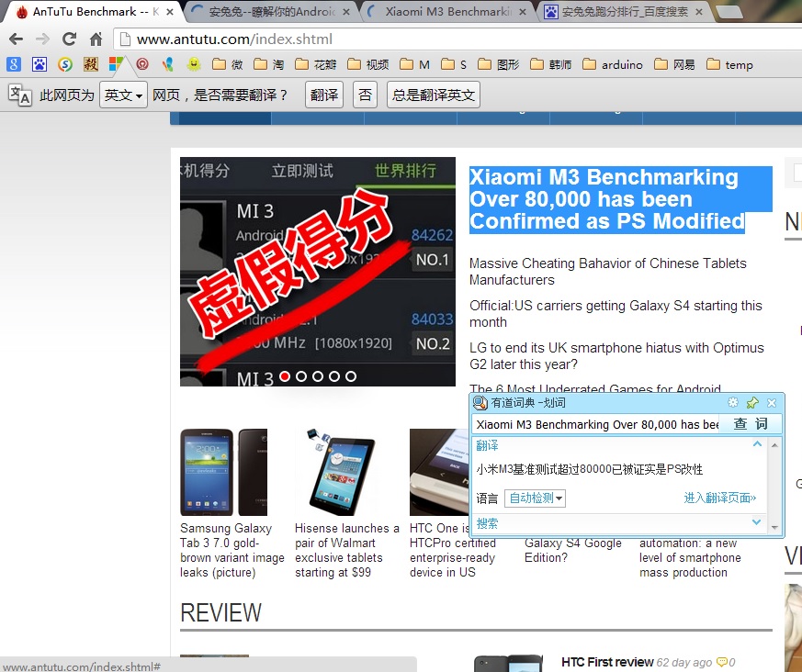
Task: Open the US carriers Galaxy S4 article link
Action: 616,314
